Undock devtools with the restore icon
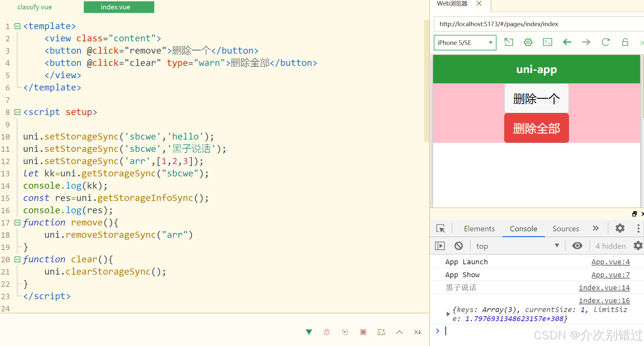This screenshot has width=644, height=346. tap(634, 214)
